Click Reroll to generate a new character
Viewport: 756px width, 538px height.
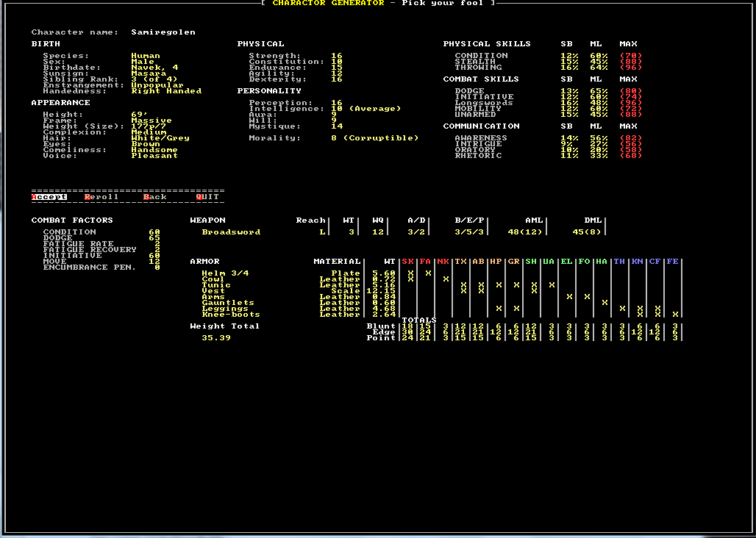point(101,196)
